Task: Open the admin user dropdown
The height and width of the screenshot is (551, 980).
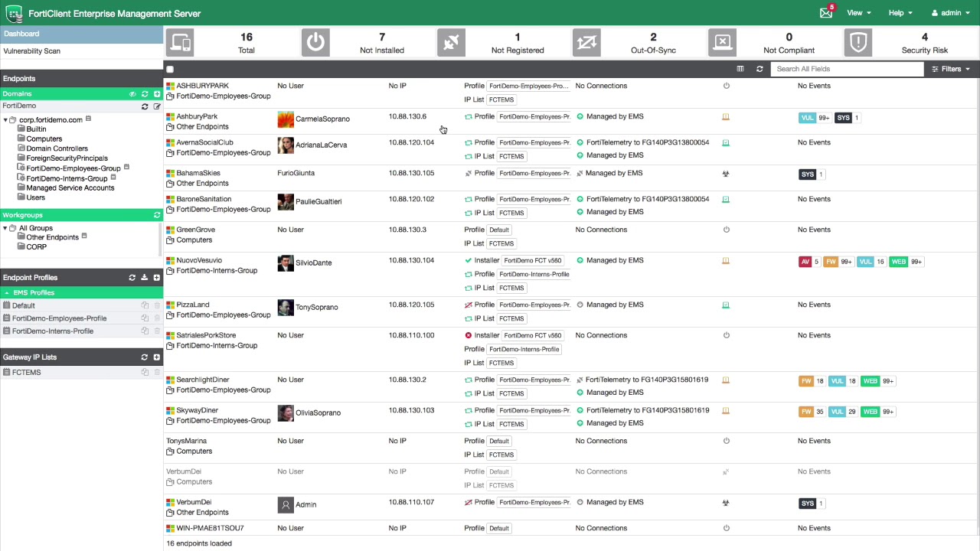Action: pos(950,13)
